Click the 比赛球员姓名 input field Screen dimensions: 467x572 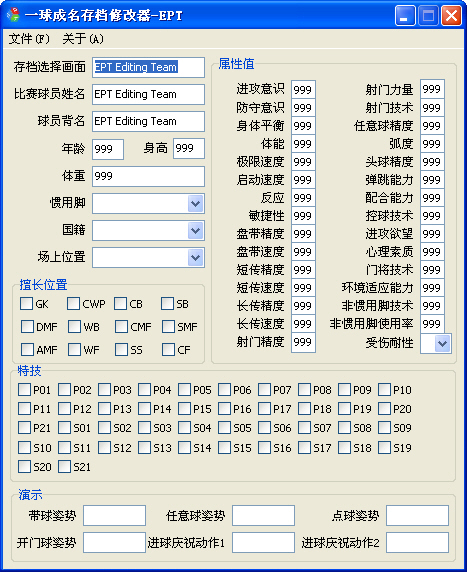148,94
